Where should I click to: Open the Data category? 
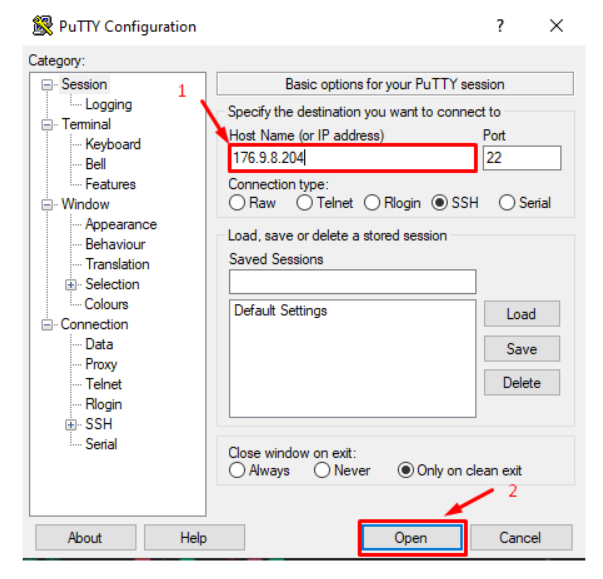click(x=99, y=344)
